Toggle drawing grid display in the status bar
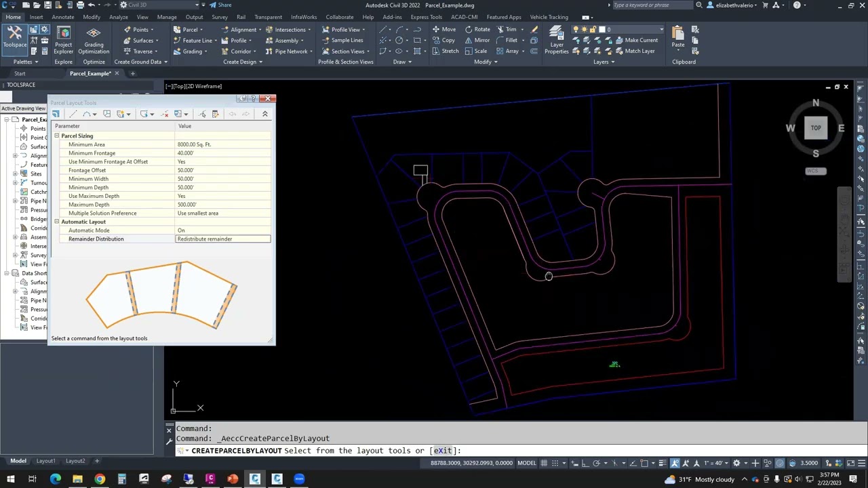 tap(543, 463)
